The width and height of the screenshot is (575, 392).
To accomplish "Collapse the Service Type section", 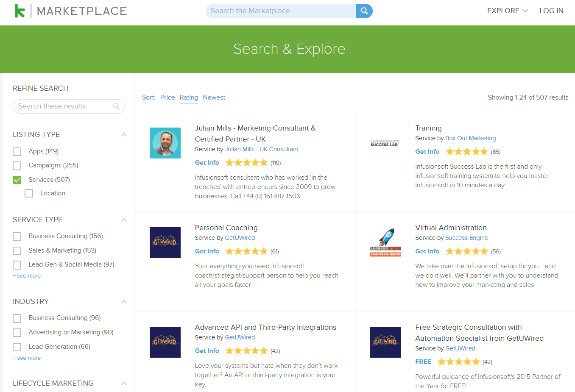I will click(x=124, y=220).
